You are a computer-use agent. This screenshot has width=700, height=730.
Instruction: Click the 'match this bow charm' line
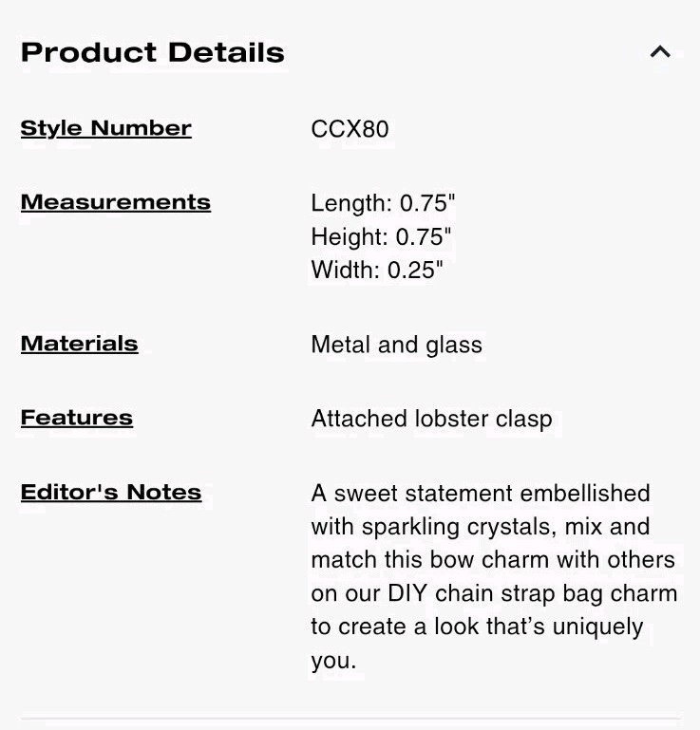click(x=493, y=560)
